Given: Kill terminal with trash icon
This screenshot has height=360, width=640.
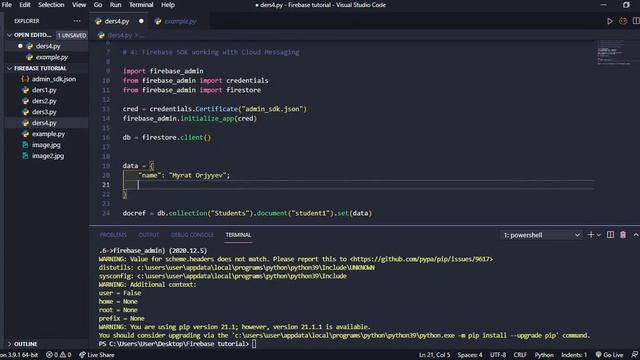Looking at the screenshot, I should click(x=623, y=235).
